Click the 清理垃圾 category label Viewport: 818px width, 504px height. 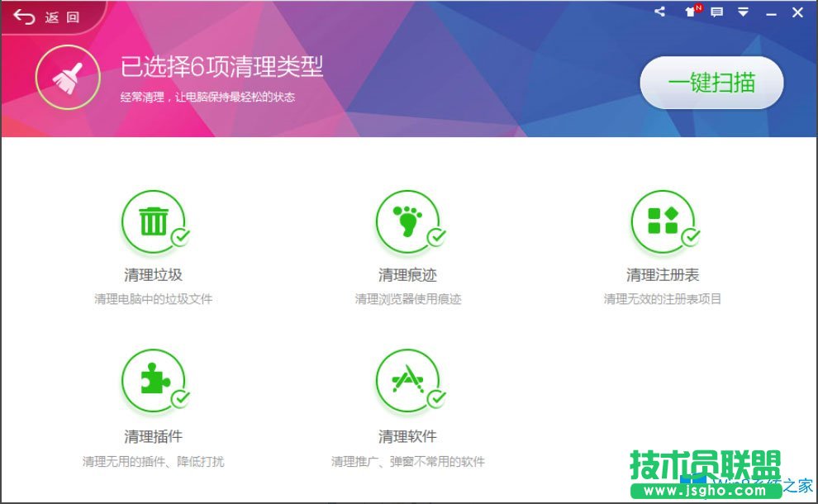click(154, 273)
